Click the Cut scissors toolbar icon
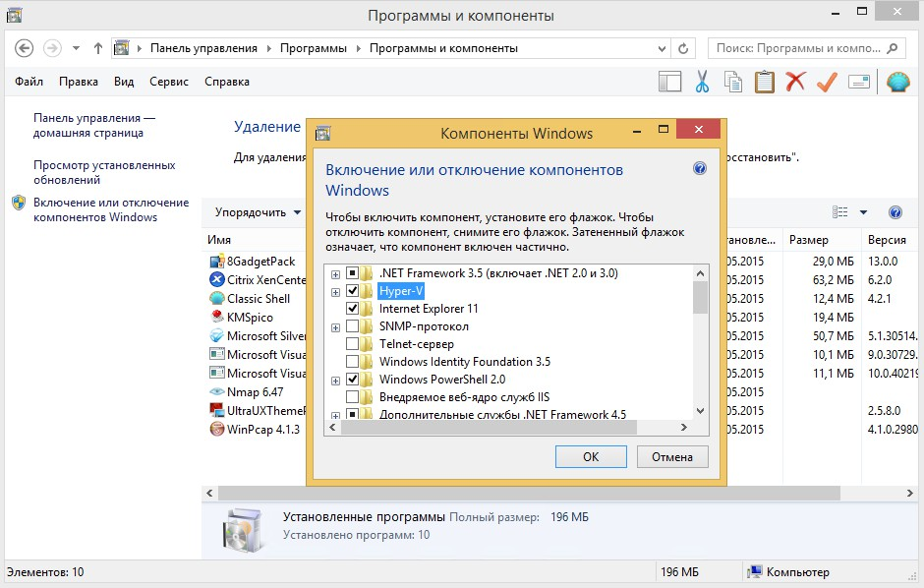This screenshot has height=588, width=924. tap(702, 83)
